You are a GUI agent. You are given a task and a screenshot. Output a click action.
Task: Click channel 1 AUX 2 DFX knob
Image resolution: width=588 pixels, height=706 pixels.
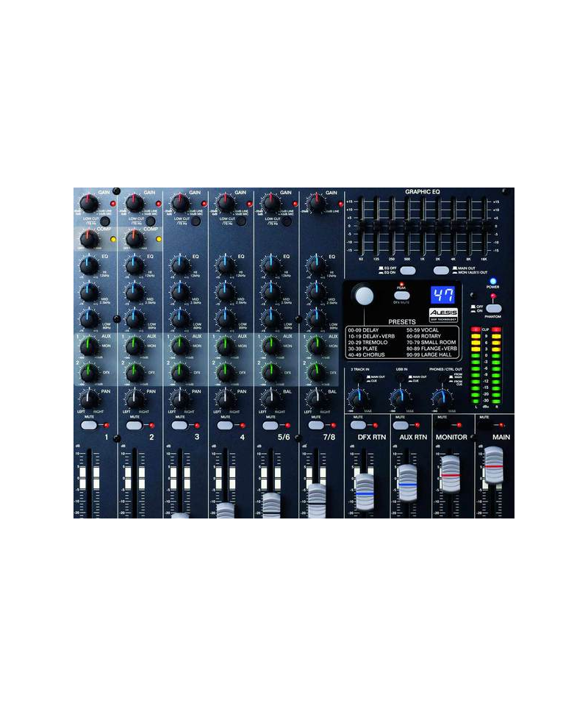[88, 372]
